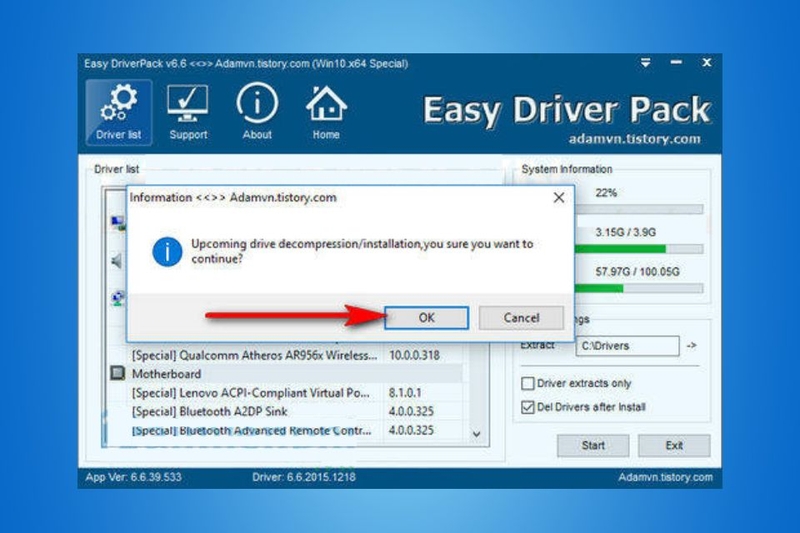Click version 8.1.0.1 in driver list

point(405,393)
